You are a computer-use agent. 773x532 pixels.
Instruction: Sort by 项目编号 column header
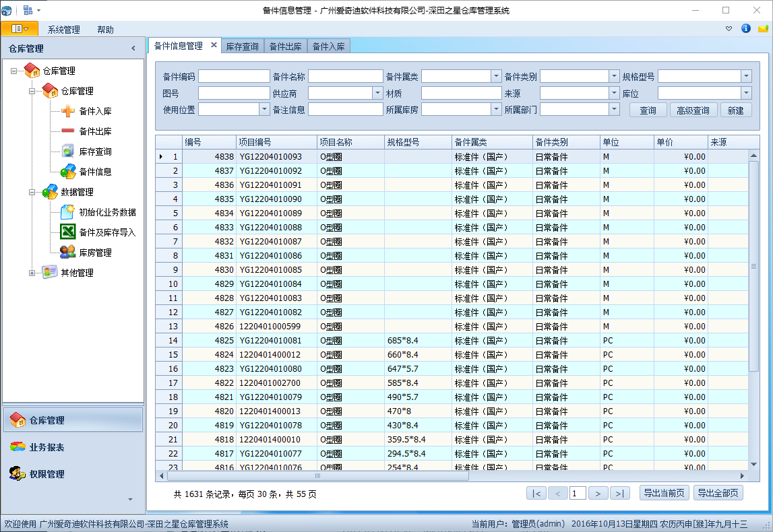(276, 142)
